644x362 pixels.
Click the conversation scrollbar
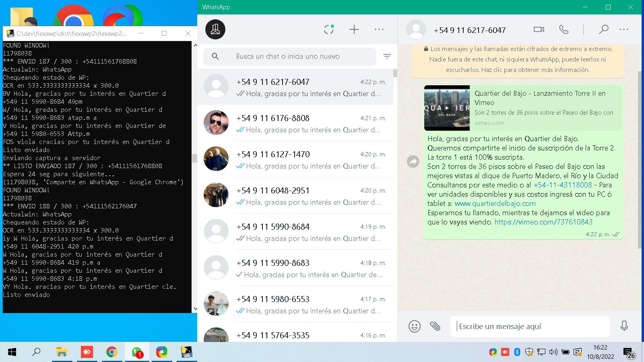click(640, 160)
